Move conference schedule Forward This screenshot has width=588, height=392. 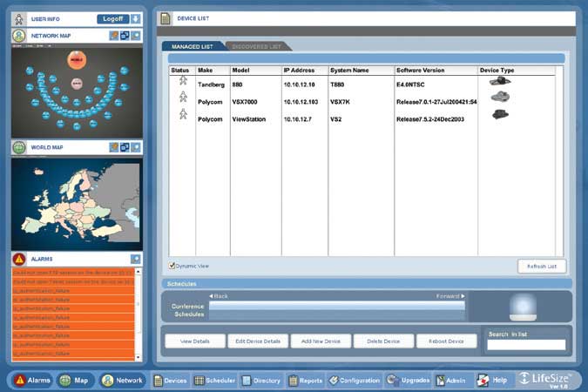[x=450, y=296]
